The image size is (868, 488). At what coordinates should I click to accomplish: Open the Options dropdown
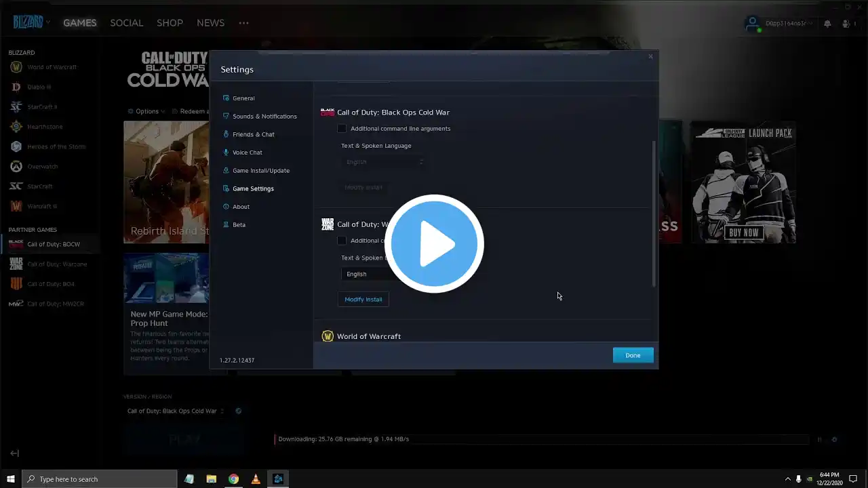tap(146, 111)
